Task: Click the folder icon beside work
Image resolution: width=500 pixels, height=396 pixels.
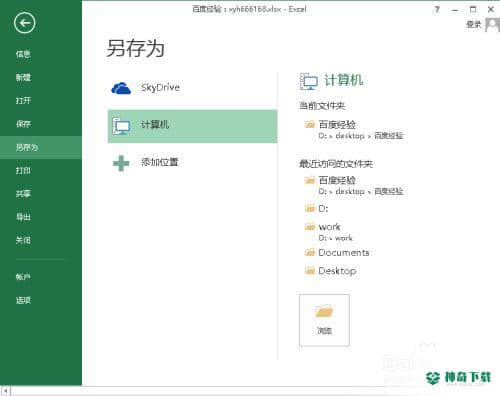Action: (310, 227)
